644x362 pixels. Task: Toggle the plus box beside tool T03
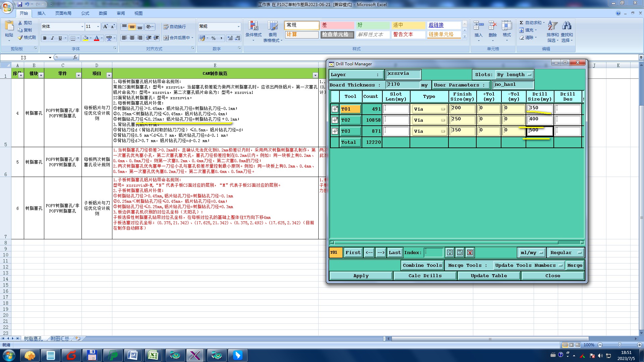click(x=335, y=131)
